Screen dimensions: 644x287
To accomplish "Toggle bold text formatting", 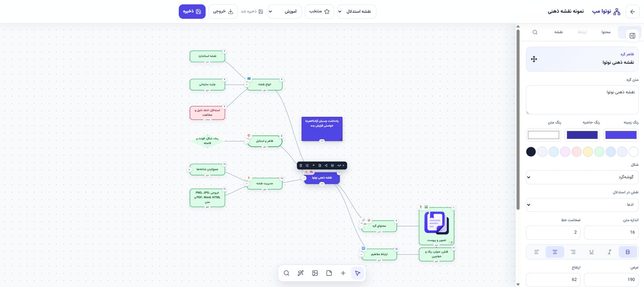I will tap(628, 252).
